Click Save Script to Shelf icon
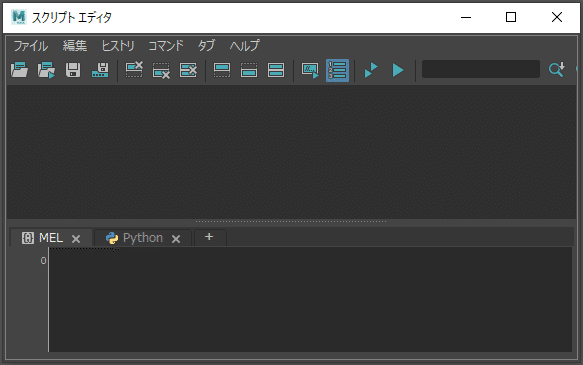 (100, 70)
